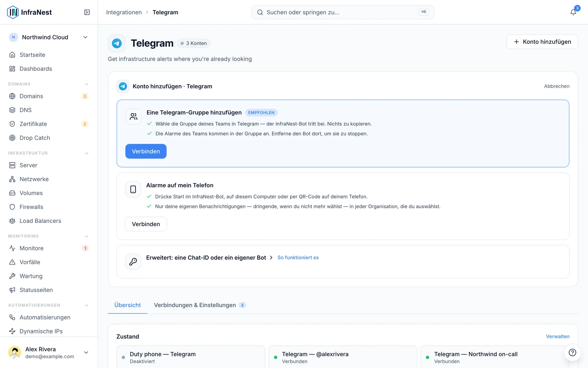Open Volumes

tap(49, 193)
